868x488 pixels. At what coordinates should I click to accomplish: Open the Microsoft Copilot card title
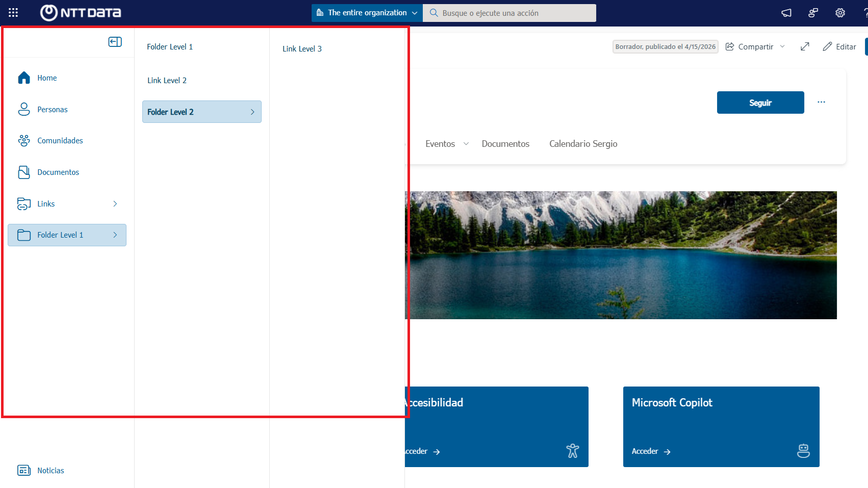click(672, 403)
